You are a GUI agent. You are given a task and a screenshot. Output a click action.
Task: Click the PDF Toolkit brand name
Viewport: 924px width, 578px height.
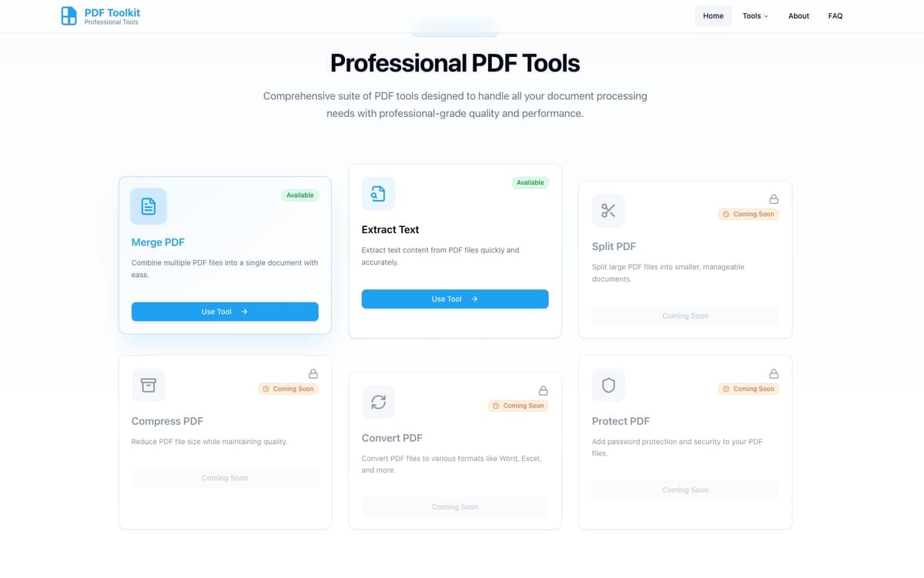[112, 12]
